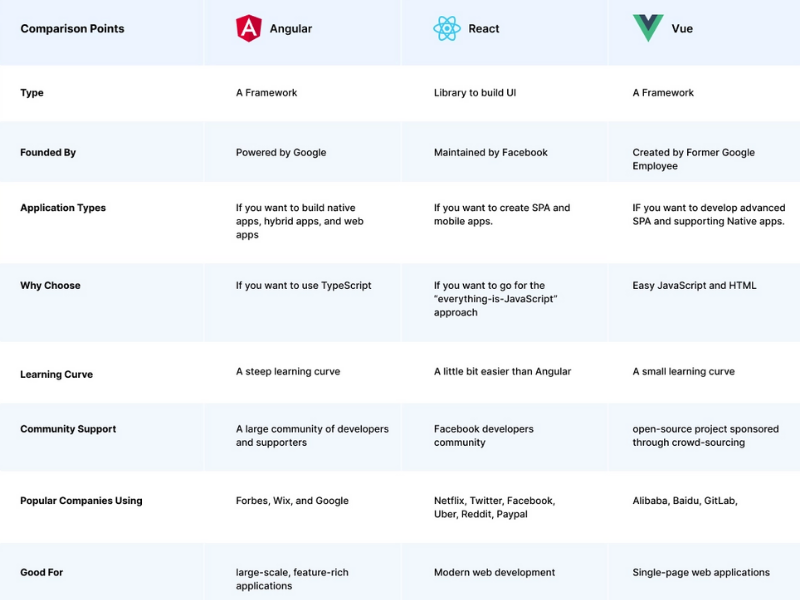Image resolution: width=800 pixels, height=600 pixels.
Task: Select the Good For row label
Action: coord(41,573)
